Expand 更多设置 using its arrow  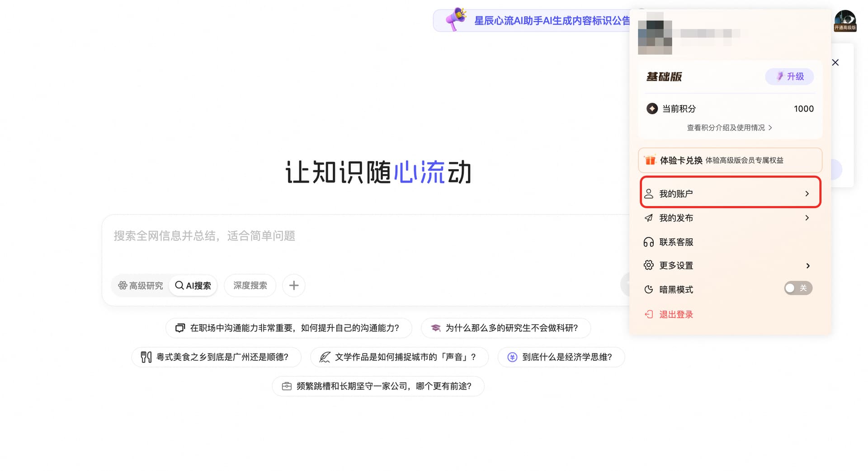click(807, 266)
